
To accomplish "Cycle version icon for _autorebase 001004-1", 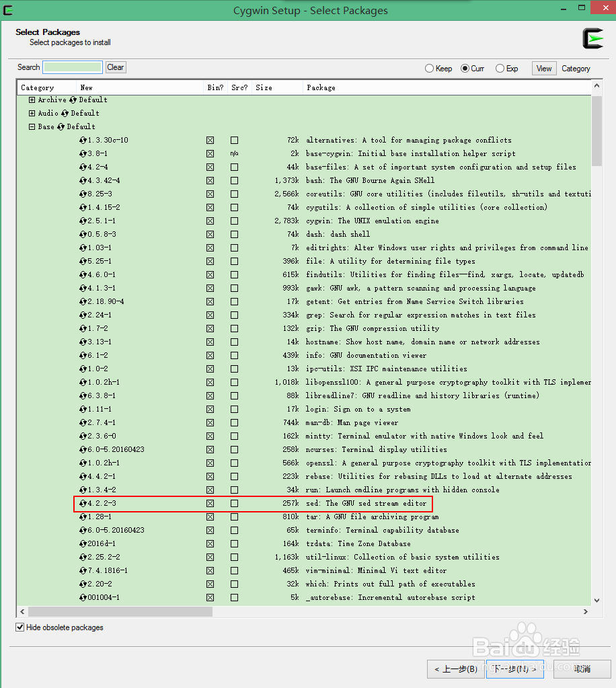I will pyautogui.click(x=83, y=598).
